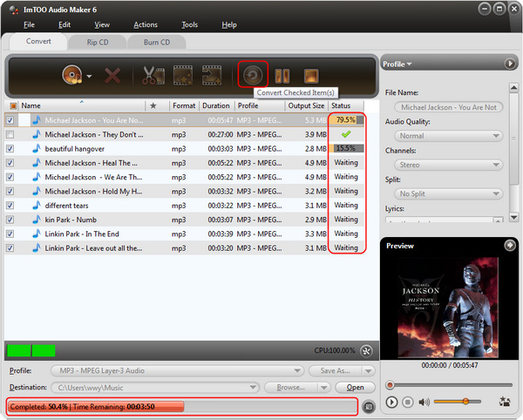Select the Convert tab
Viewport: 523px width, 420px height.
tap(38, 41)
